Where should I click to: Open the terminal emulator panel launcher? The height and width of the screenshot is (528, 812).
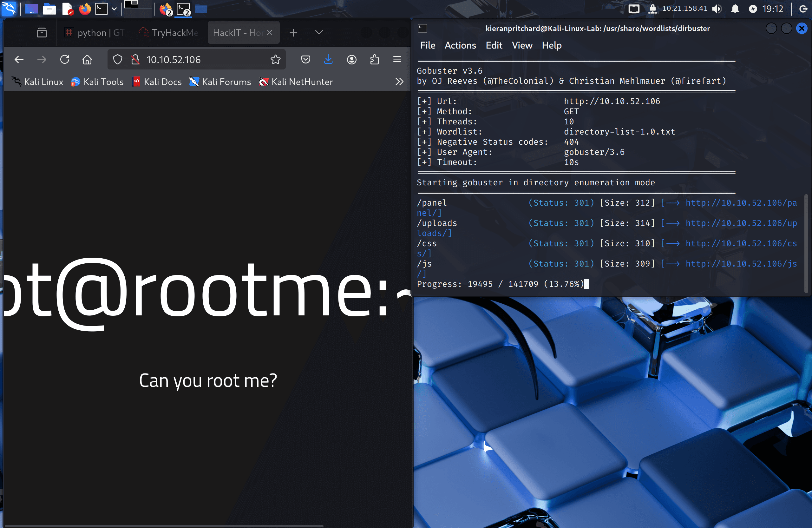tap(101, 9)
